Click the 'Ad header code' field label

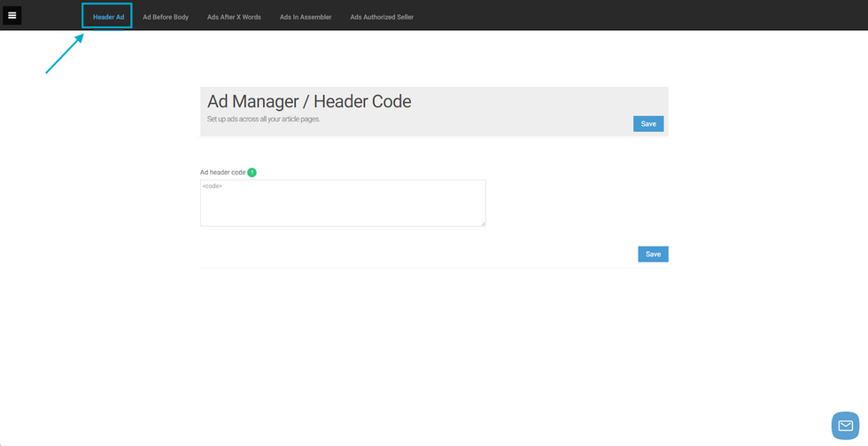point(222,172)
